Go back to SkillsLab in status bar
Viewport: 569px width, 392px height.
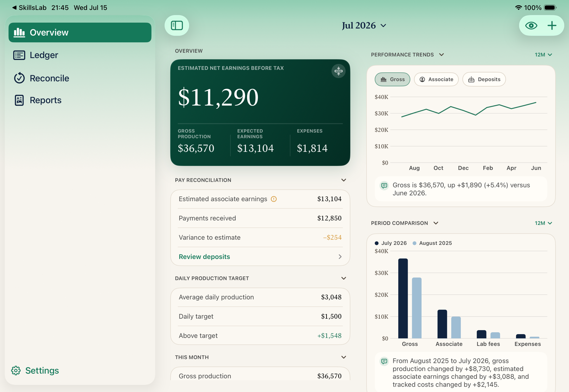(x=29, y=7)
